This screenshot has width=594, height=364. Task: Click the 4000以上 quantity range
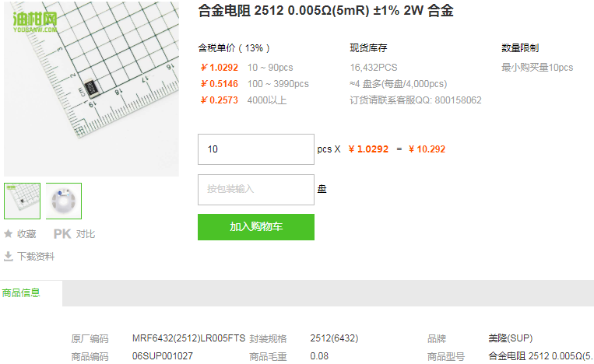pyautogui.click(x=267, y=100)
